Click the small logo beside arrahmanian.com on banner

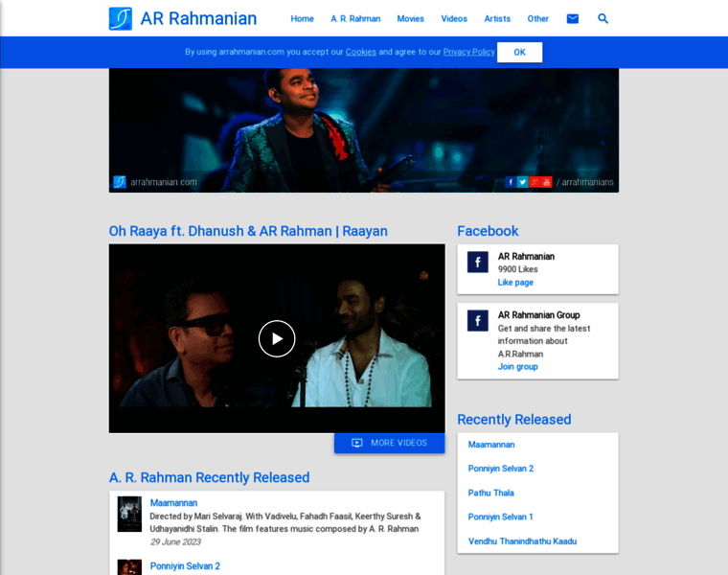click(x=120, y=182)
